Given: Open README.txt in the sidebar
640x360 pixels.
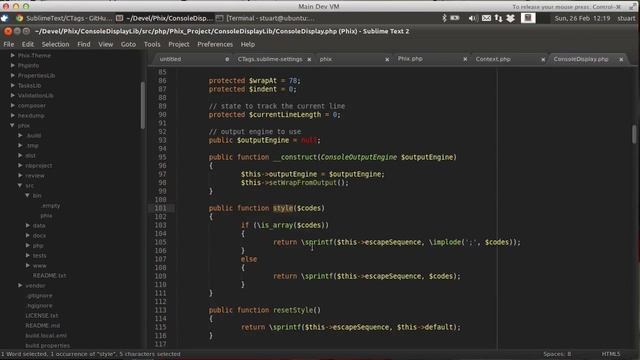Looking at the screenshot, I should 49,276.
